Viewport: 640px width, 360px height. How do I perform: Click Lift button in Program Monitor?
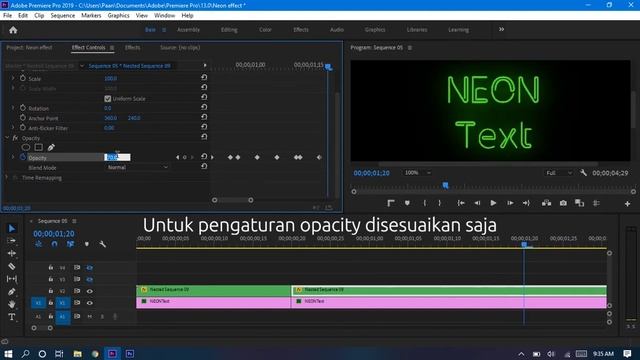[x=546, y=203]
